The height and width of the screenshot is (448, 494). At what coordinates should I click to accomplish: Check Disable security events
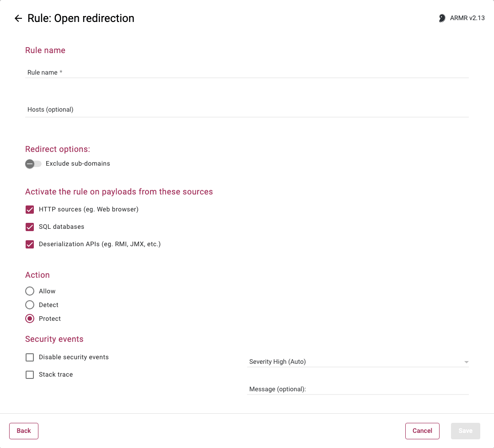pyautogui.click(x=30, y=357)
